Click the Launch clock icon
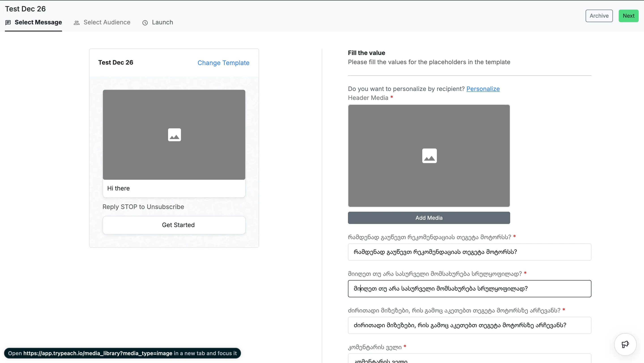The width and height of the screenshot is (644, 363). coord(145,23)
